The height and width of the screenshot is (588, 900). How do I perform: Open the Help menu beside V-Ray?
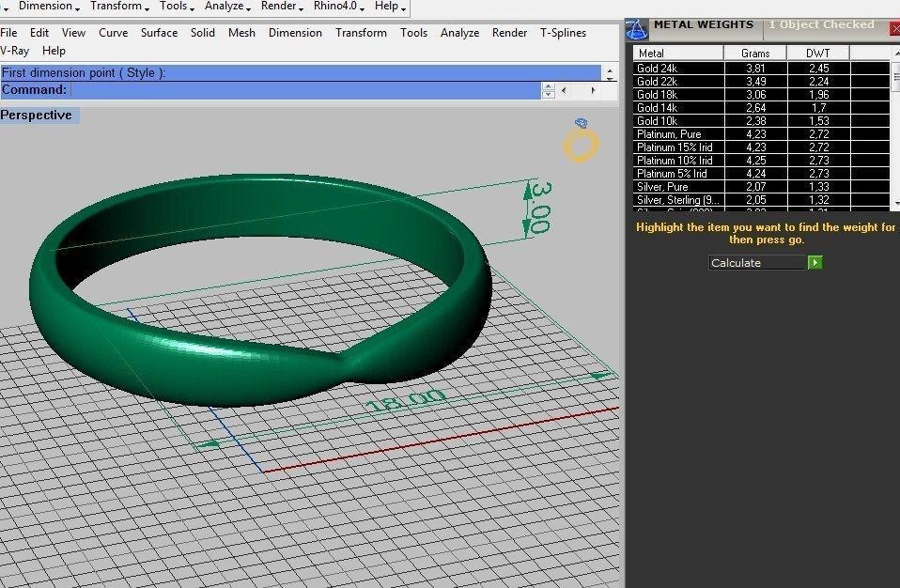click(54, 51)
